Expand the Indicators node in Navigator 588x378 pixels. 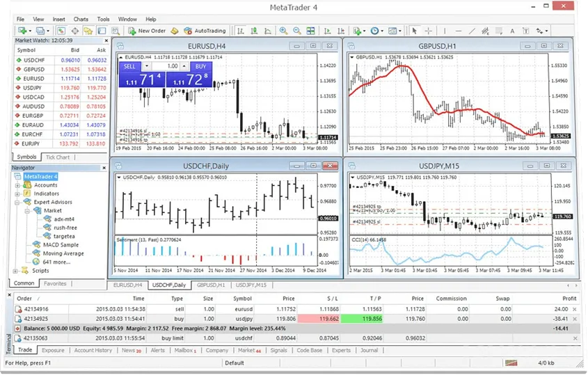click(x=17, y=194)
